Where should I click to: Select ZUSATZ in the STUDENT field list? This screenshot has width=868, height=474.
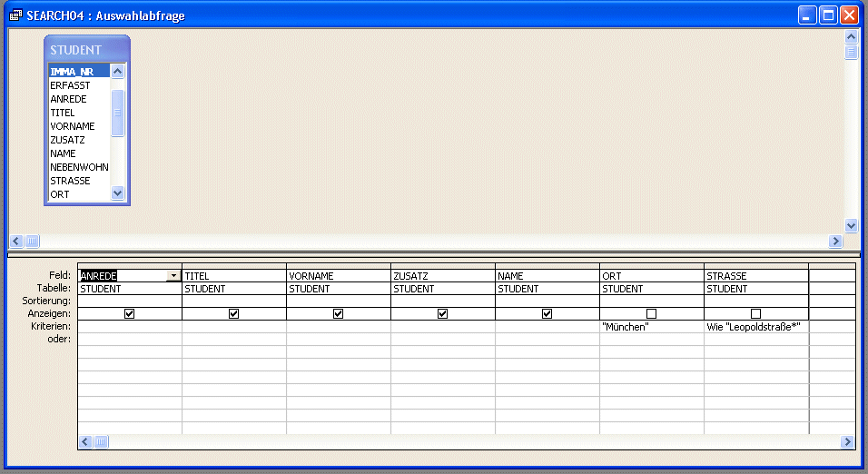79,140
